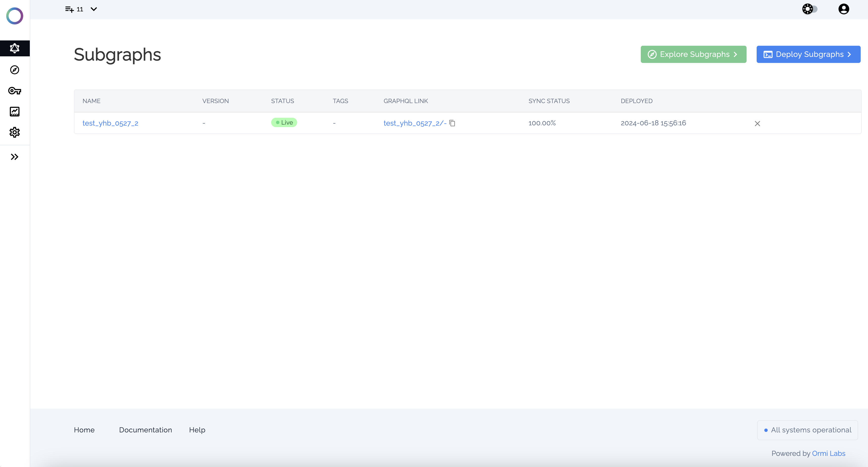The image size is (868, 467).
Task: Open the Explore compass icon in the sidebar
Action: point(14,70)
